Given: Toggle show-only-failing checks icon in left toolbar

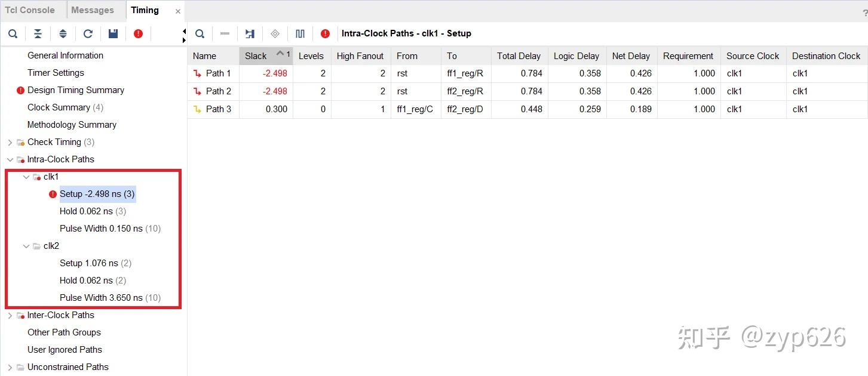Looking at the screenshot, I should (138, 33).
